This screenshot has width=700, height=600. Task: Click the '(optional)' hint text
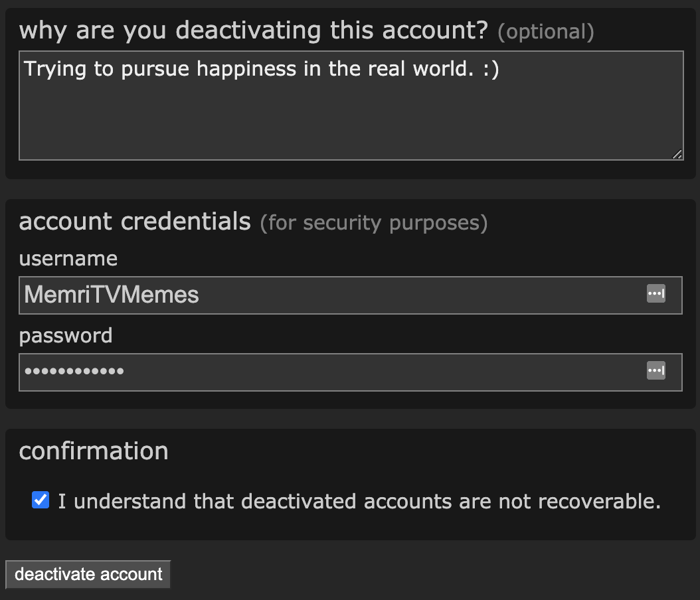click(x=545, y=32)
